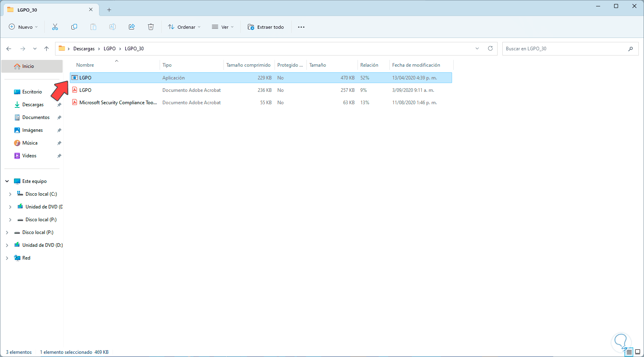Viewport: 644px width, 357px height.
Task: Select Microsoft Security Compliance Toolkit PDF icon
Action: click(75, 102)
